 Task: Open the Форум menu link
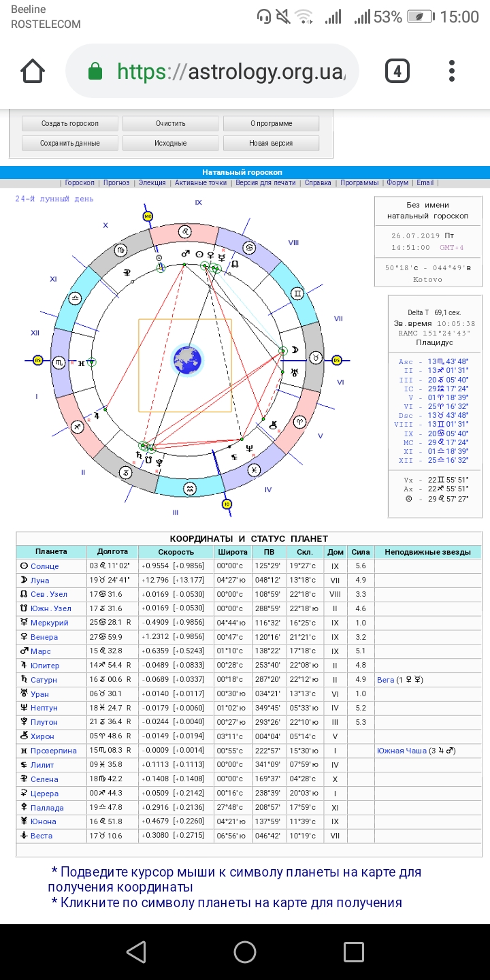(x=398, y=183)
